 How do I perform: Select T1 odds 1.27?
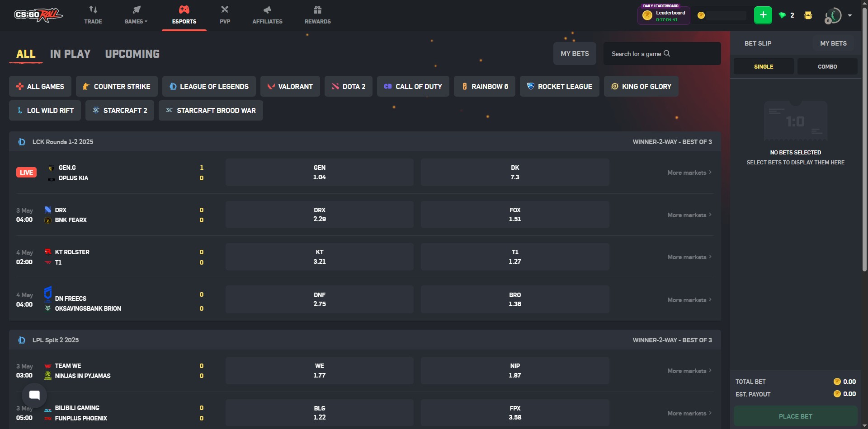click(x=515, y=256)
